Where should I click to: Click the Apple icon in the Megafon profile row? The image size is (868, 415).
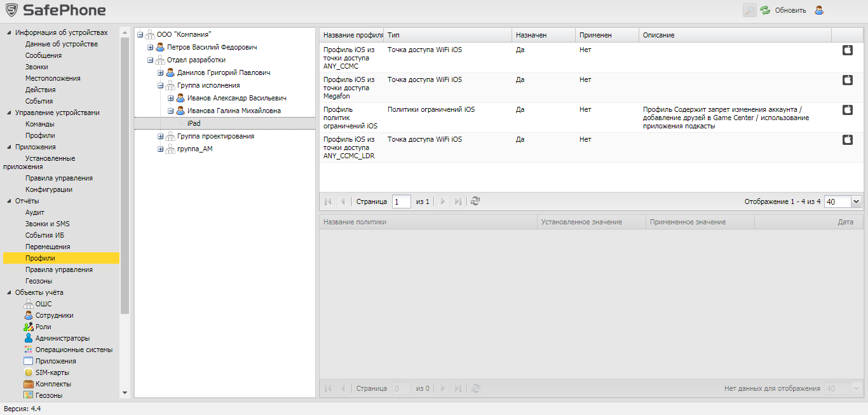click(847, 80)
